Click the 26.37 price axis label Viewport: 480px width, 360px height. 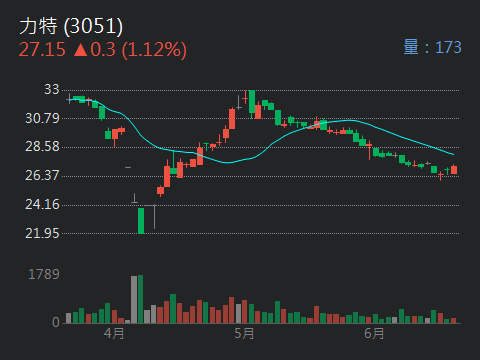(x=42, y=175)
